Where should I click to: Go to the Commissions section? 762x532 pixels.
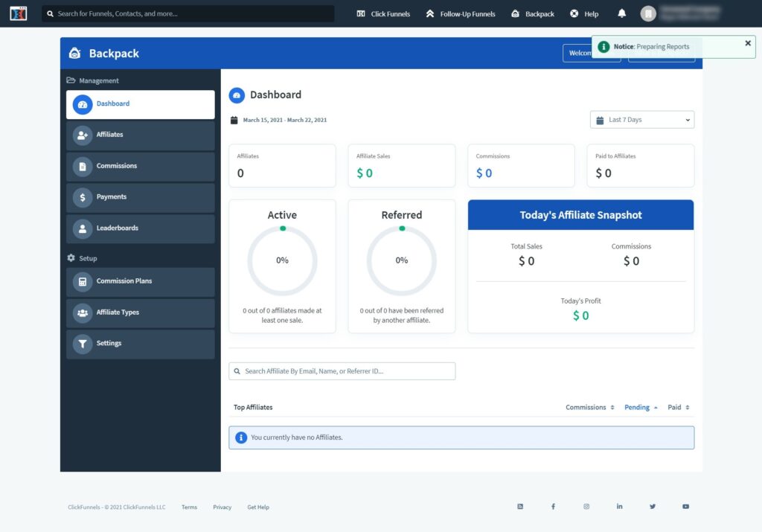141,167
